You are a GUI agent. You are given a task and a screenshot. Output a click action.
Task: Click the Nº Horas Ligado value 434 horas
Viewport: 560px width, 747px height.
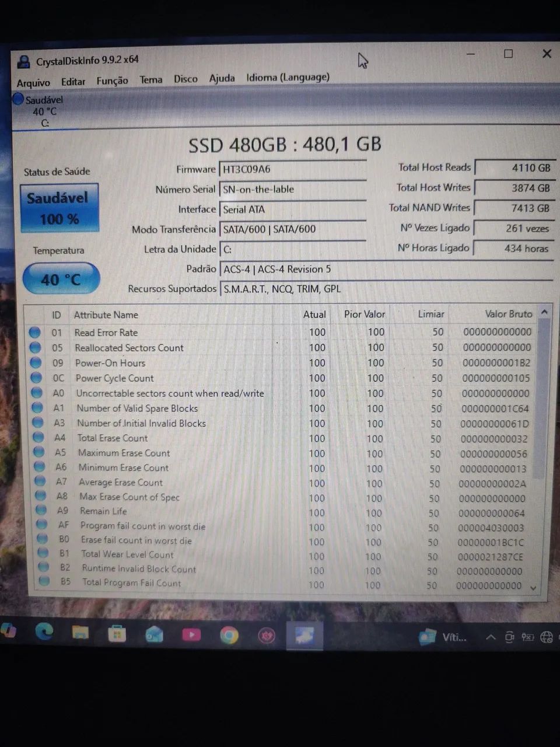click(514, 248)
